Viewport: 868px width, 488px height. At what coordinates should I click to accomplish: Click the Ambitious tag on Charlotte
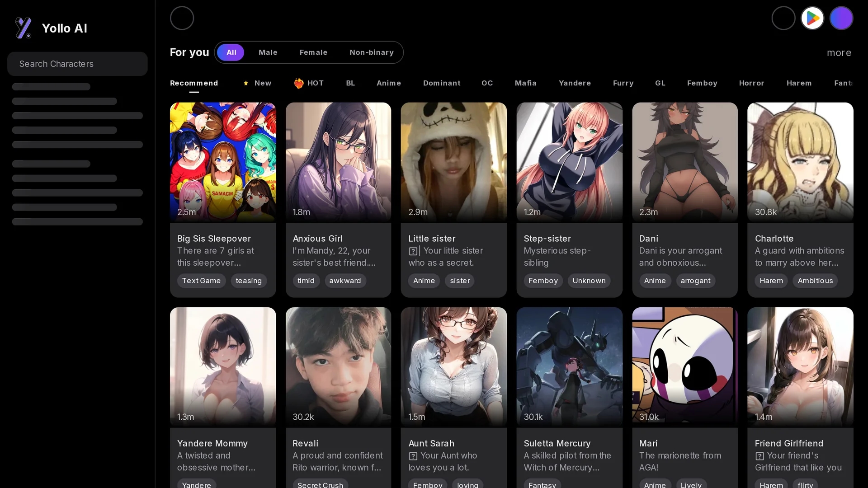tap(815, 281)
